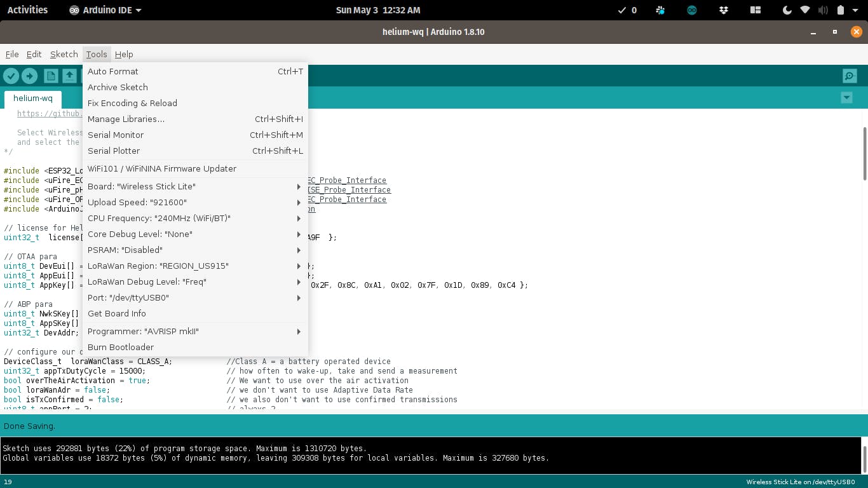Click the https://github. link in code
Image resolution: width=868 pixels, height=488 pixels.
coord(50,114)
